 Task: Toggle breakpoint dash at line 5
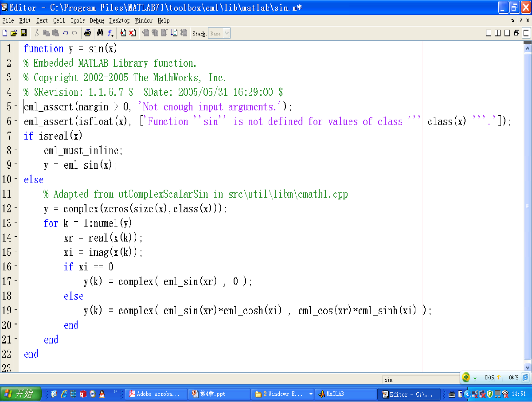click(x=16, y=106)
